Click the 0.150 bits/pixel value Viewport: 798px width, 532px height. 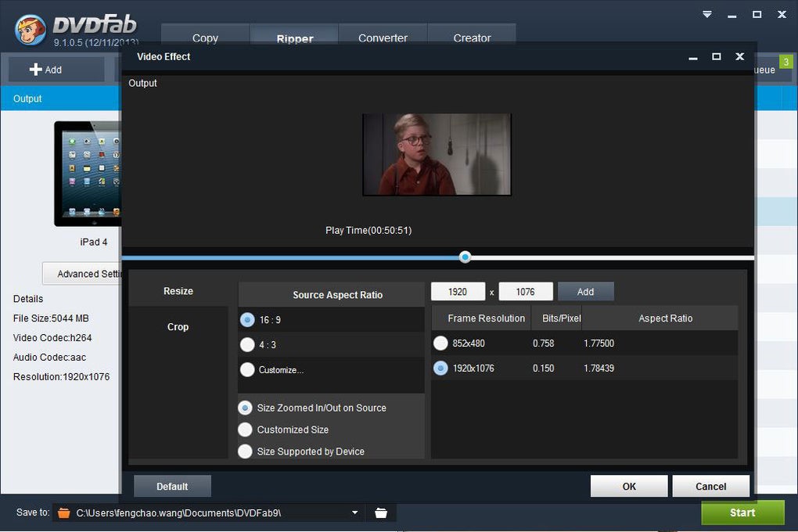click(x=543, y=368)
